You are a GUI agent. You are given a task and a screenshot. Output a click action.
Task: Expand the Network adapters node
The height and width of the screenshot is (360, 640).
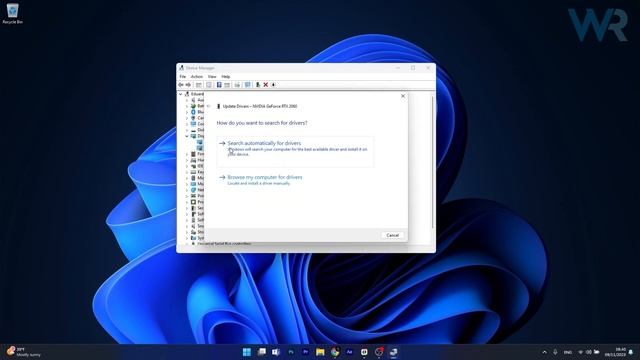(187, 190)
